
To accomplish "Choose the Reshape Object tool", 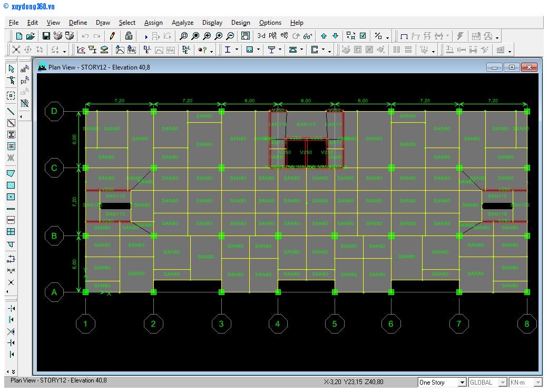I will pyautogui.click(x=11, y=81).
